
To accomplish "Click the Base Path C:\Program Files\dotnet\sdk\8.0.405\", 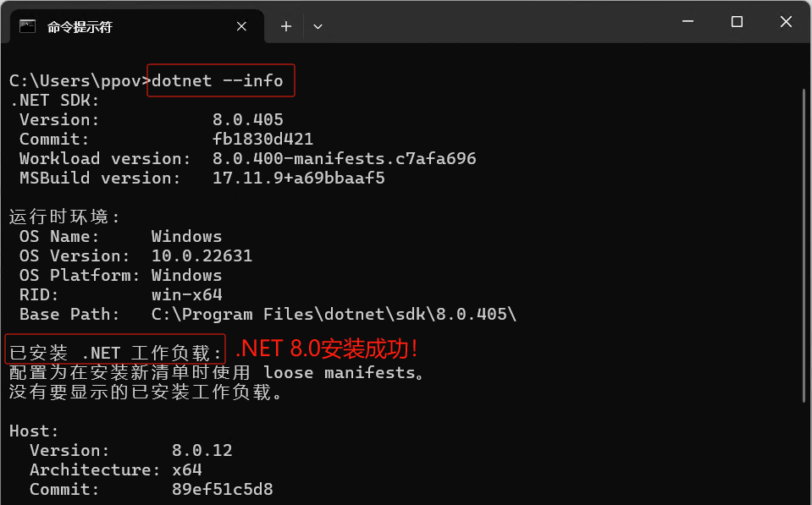I will click(x=334, y=314).
